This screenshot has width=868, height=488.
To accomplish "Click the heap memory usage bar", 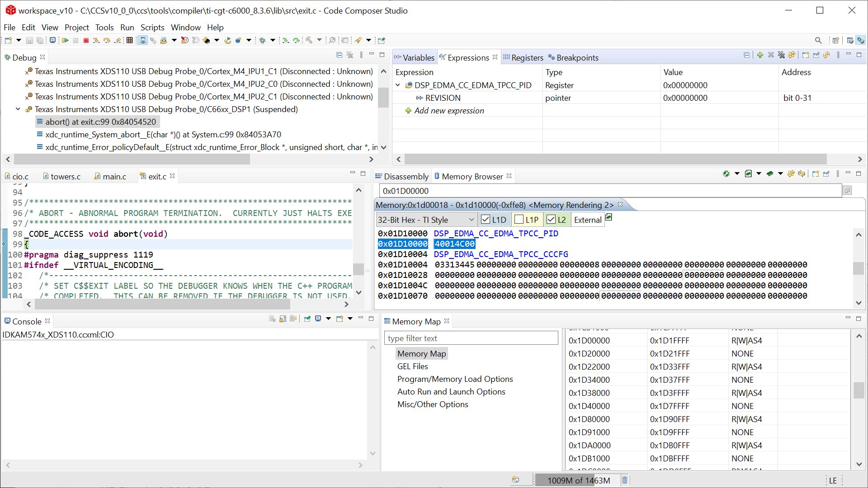I will click(x=578, y=480).
